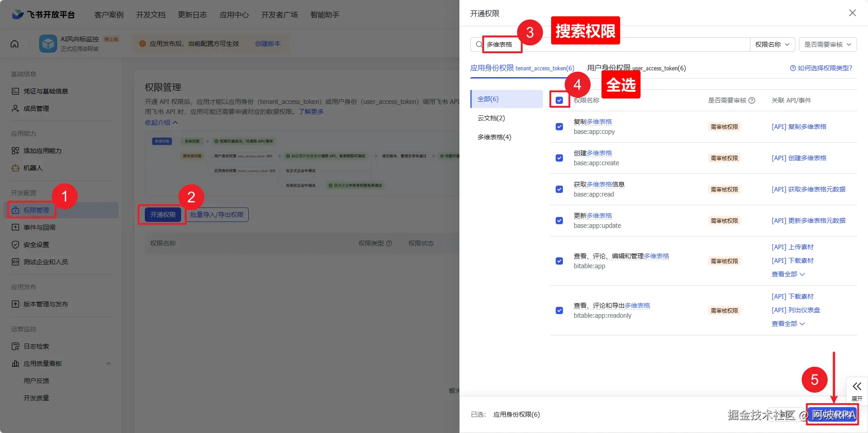The image size is (868, 433).
Task: Click the 展开 double-chevron icon
Action: (857, 386)
